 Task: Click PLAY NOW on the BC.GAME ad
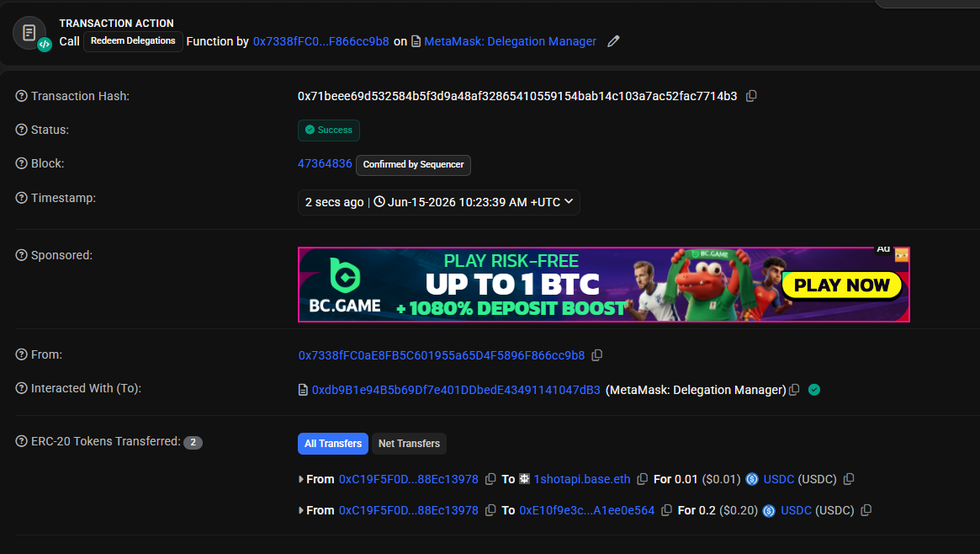841,285
